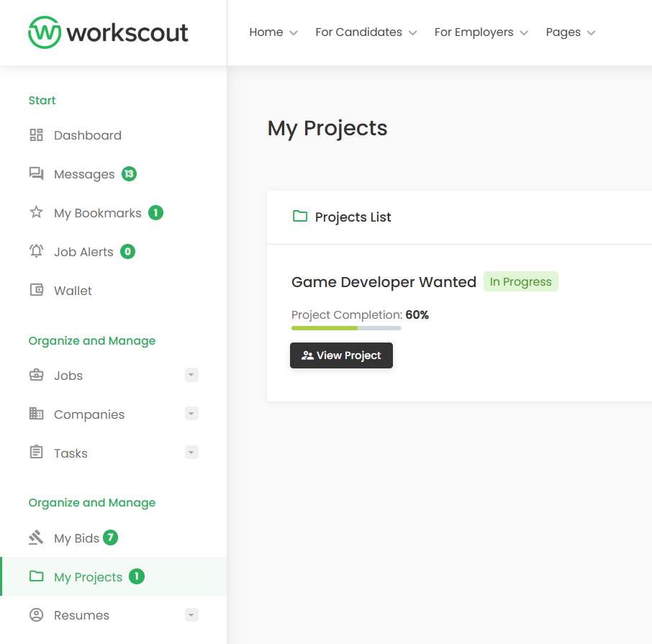Click the Tasks clipboard icon
Image resolution: width=652 pixels, height=644 pixels.
coord(36,453)
